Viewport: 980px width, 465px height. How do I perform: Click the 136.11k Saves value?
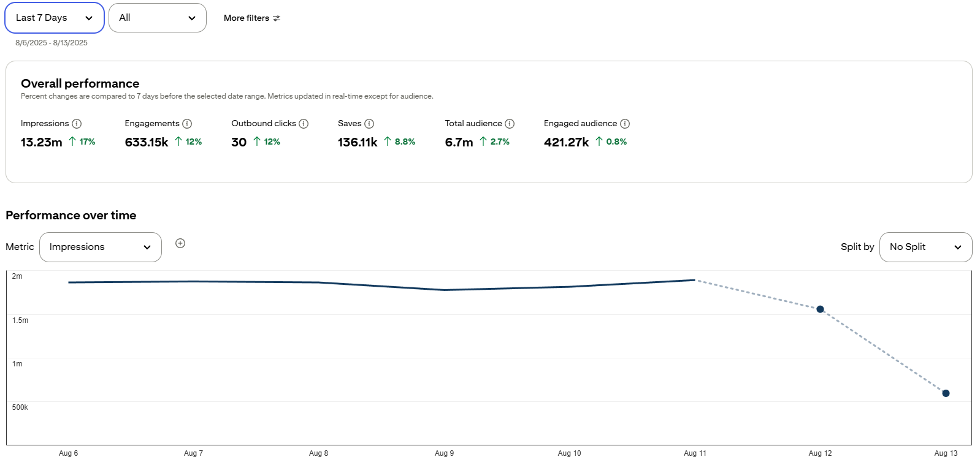pyautogui.click(x=358, y=142)
